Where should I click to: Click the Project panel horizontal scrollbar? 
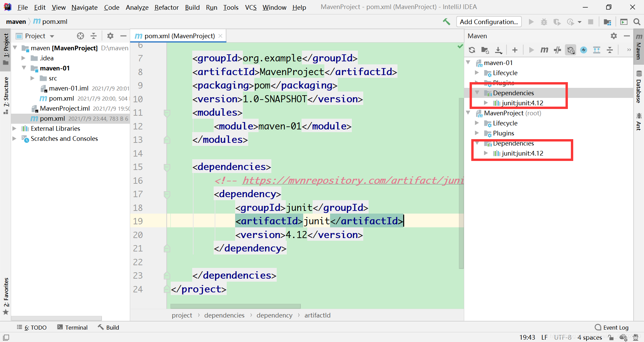point(56,318)
